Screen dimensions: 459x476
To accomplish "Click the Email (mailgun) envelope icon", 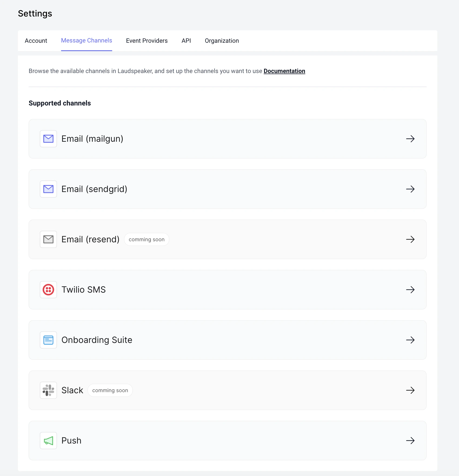I will [48, 139].
